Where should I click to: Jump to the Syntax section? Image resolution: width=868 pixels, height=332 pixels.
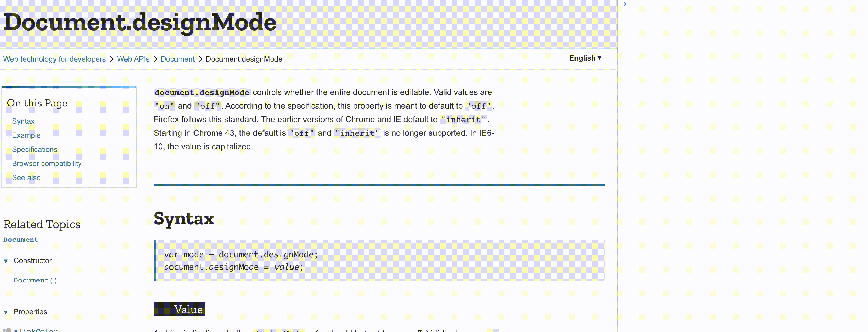(x=23, y=121)
